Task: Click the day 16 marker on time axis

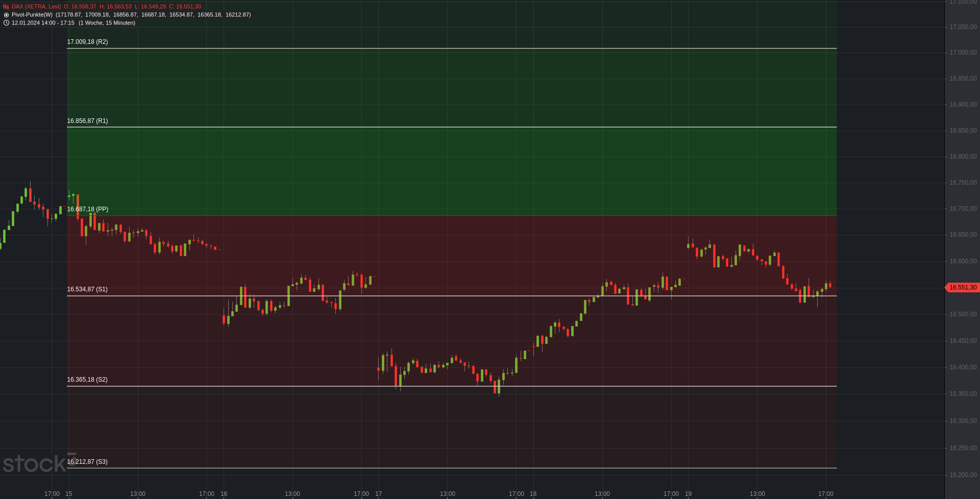Action: [224, 494]
